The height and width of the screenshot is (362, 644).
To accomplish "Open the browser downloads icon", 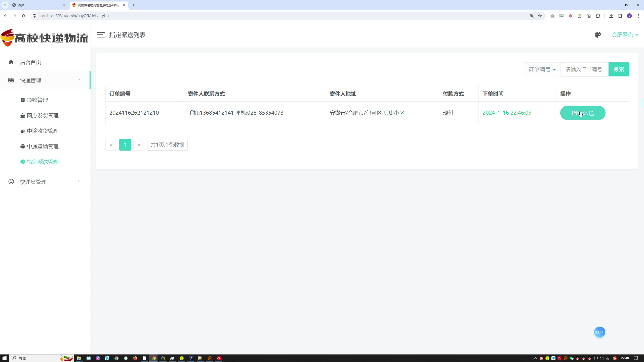I will tap(611, 16).
